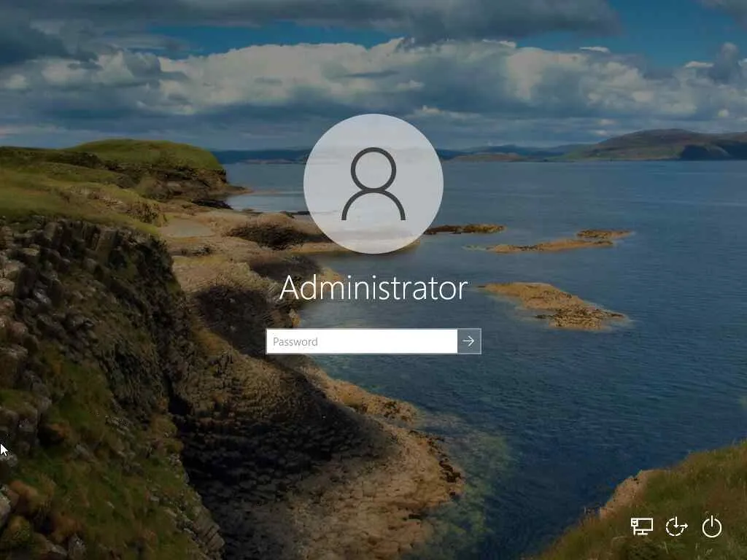This screenshot has height=560, width=747.
Task: Click the user avatar picture
Action: (373, 184)
